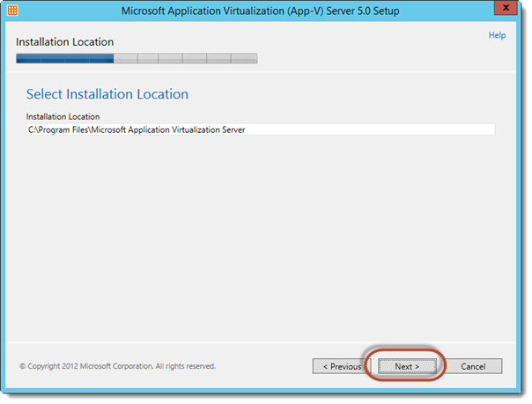Image resolution: width=532 pixels, height=404 pixels.
Task: Click the Microsoft copyright notice text
Action: [117, 366]
